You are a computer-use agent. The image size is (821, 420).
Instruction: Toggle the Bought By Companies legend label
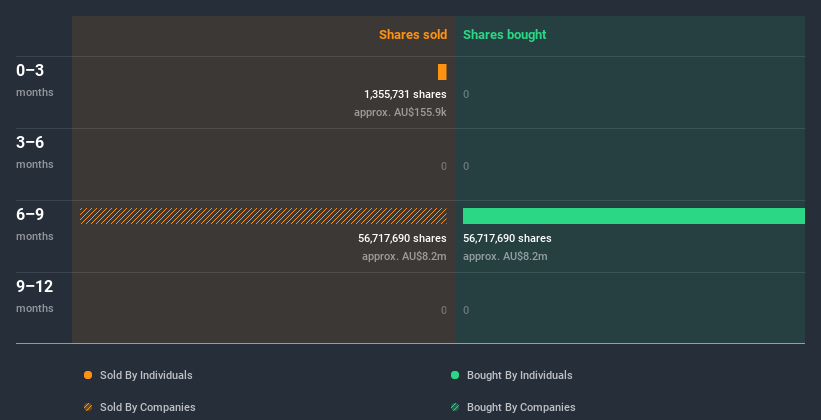coord(521,407)
